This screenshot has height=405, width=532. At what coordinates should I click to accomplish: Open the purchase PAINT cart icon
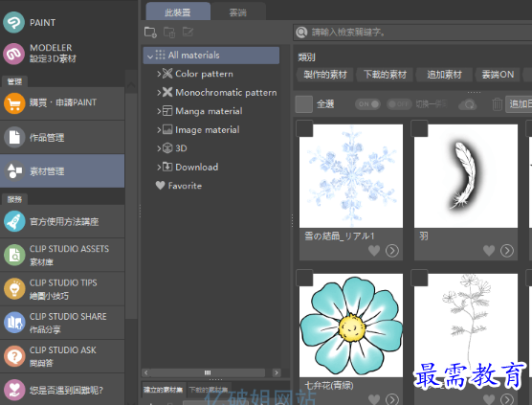(14, 103)
